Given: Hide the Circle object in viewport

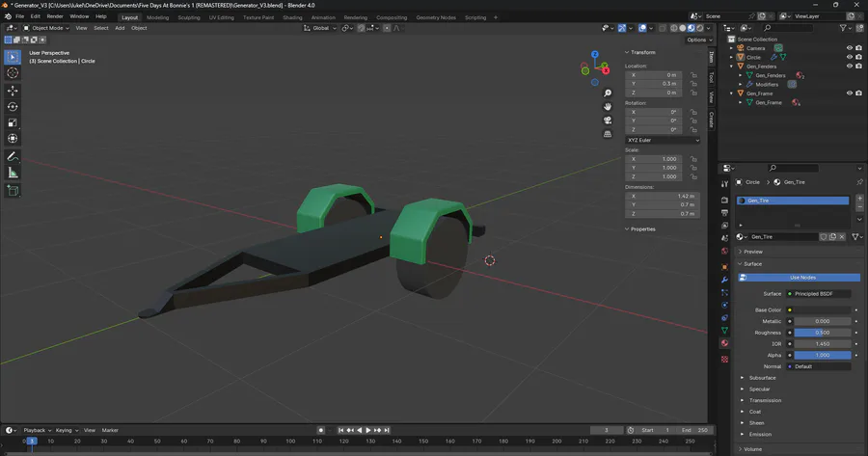Looking at the screenshot, I should click(849, 57).
